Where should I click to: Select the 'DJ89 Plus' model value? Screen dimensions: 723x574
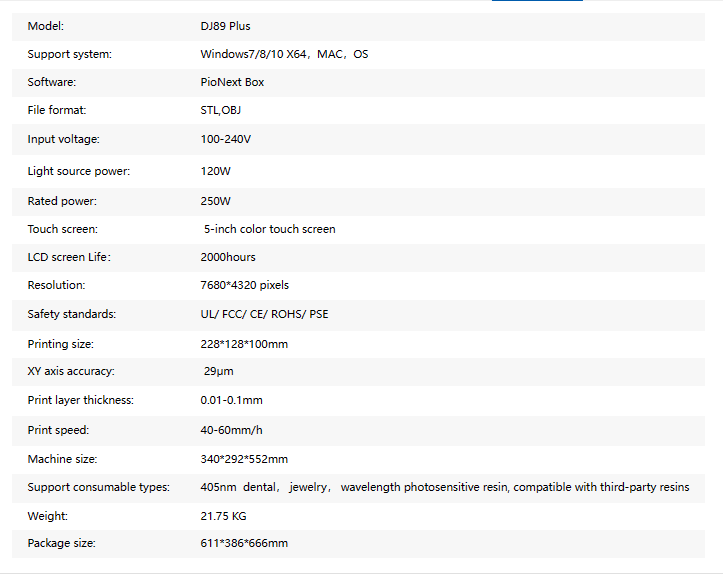coord(225,26)
